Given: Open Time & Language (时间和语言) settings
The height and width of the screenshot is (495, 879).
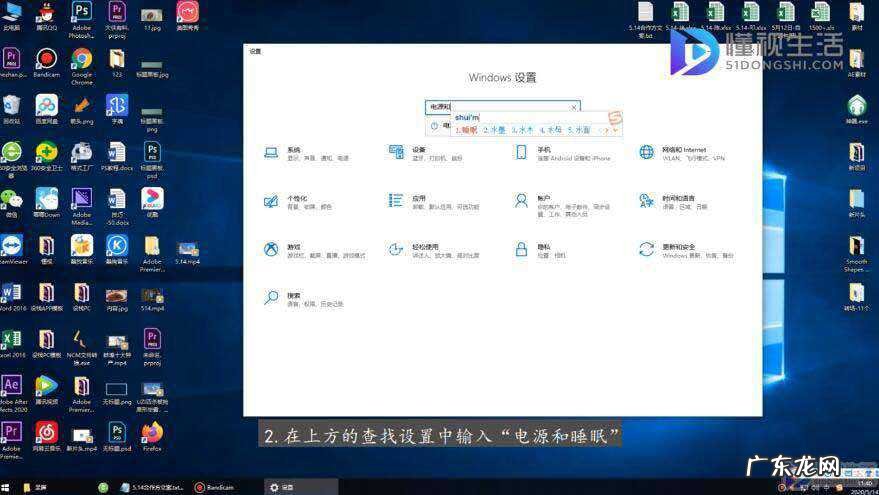Looking at the screenshot, I should tap(674, 202).
